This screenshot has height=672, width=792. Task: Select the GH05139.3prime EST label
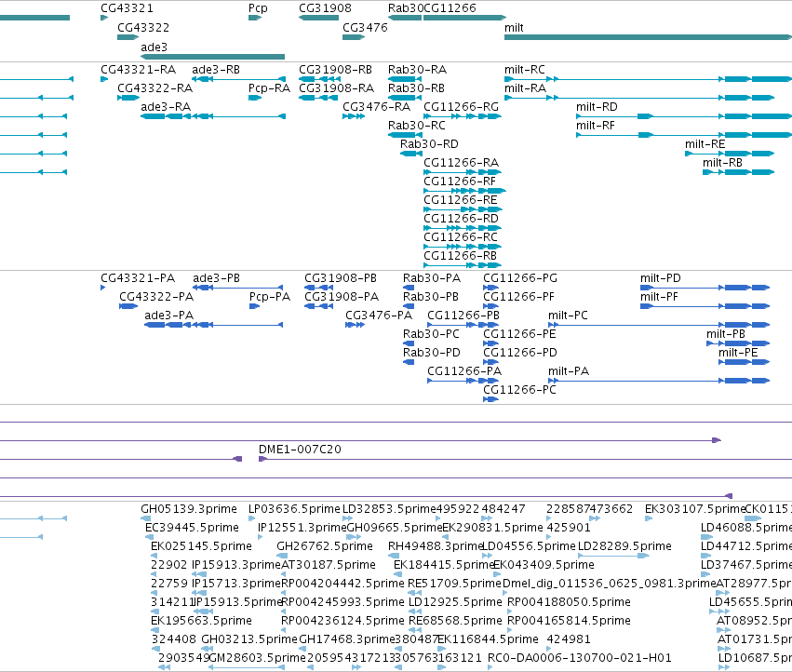[x=189, y=509]
